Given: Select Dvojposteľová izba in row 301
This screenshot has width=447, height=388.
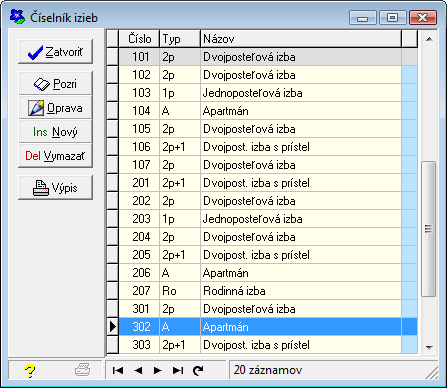Looking at the screenshot, I should click(x=301, y=309).
